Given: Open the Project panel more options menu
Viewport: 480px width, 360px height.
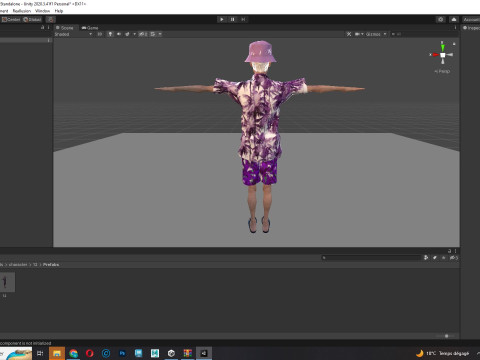Looking at the screenshot, I should pyautogui.click(x=455, y=251).
